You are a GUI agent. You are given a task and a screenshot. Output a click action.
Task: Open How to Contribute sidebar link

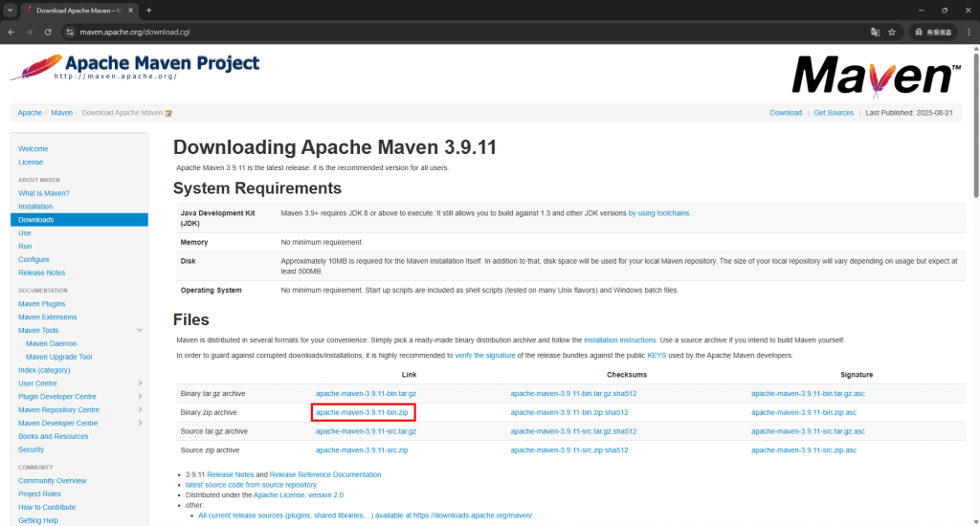point(47,507)
